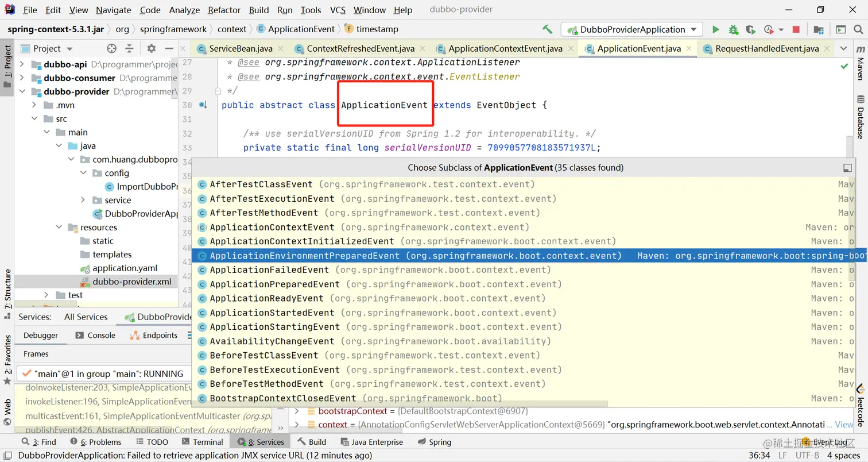Expand the dubbo-consumer module
Viewport: 868px width, 462px height.
[x=22, y=78]
